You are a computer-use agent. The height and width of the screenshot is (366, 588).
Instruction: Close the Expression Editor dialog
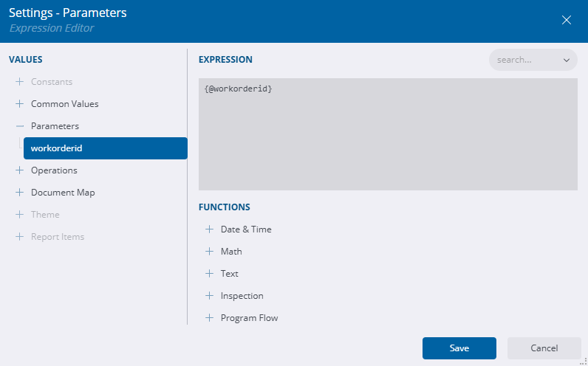567,20
